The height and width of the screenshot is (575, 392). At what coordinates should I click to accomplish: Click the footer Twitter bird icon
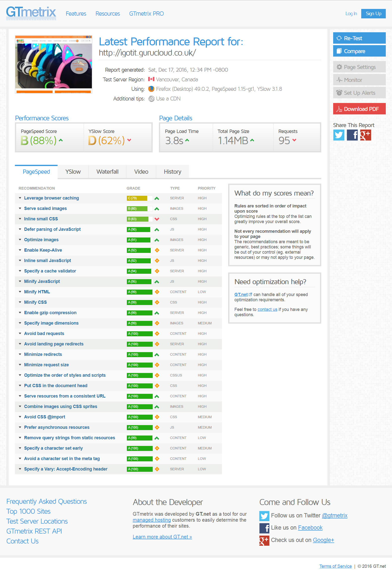[264, 516]
